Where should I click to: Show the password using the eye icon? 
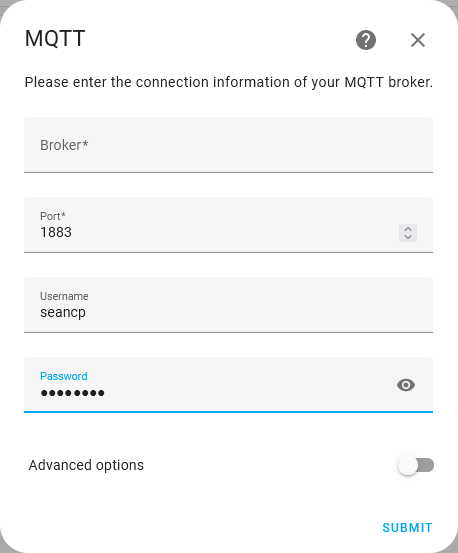[406, 385]
